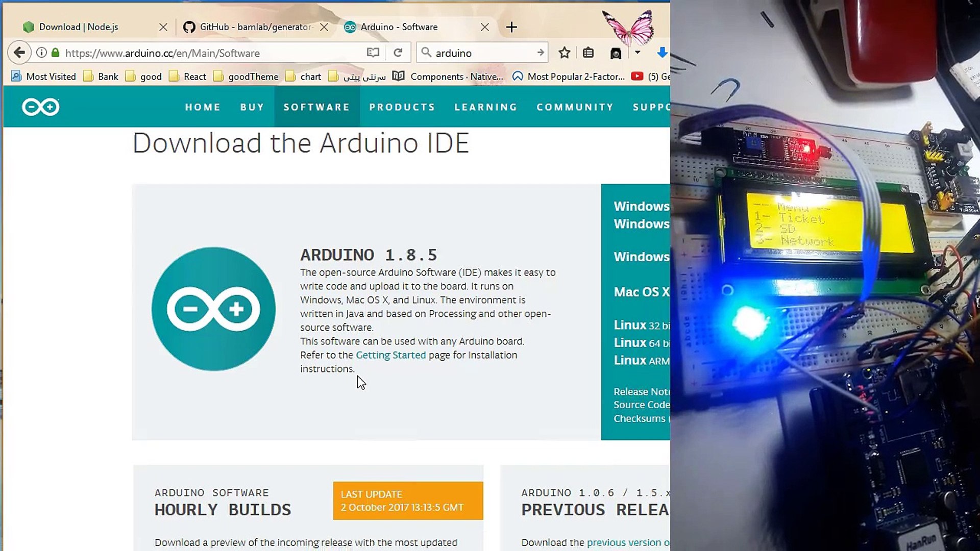Open a new tab with plus button
980x551 pixels.
point(511,27)
